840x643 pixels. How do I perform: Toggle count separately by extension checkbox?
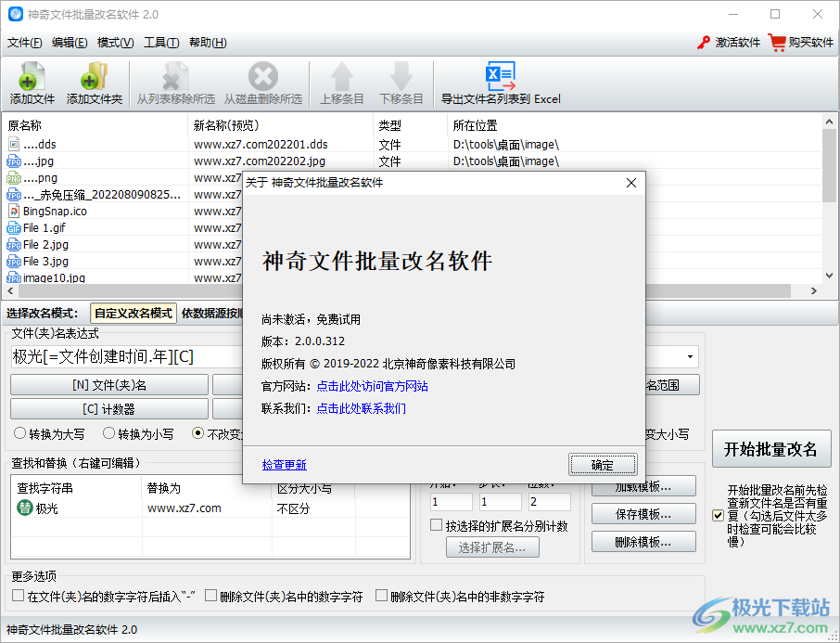click(x=436, y=525)
